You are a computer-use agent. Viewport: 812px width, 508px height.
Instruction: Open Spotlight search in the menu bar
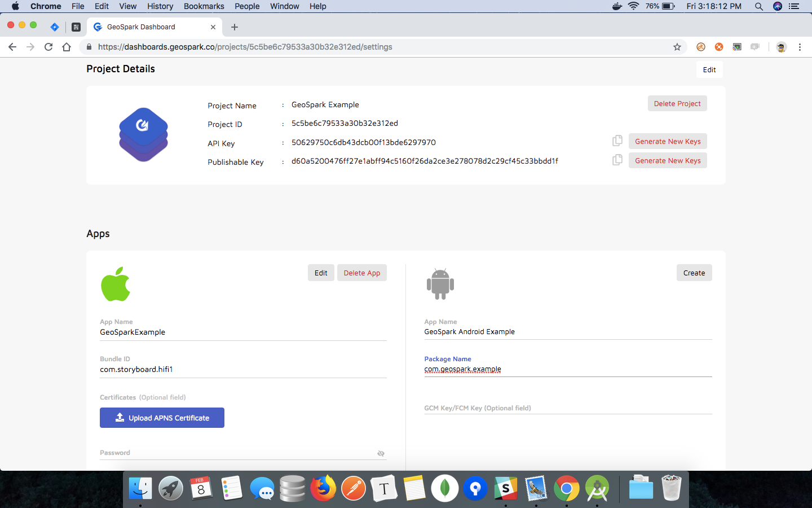(759, 6)
